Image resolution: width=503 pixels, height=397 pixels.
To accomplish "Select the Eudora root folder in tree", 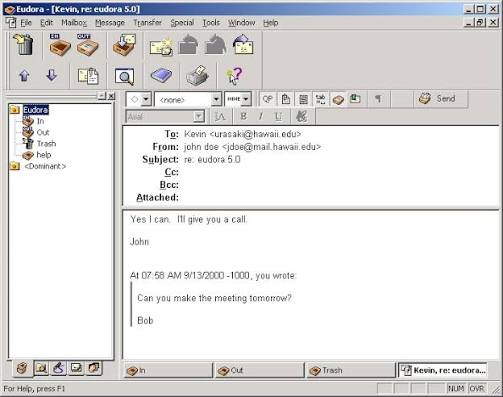I will [x=36, y=110].
